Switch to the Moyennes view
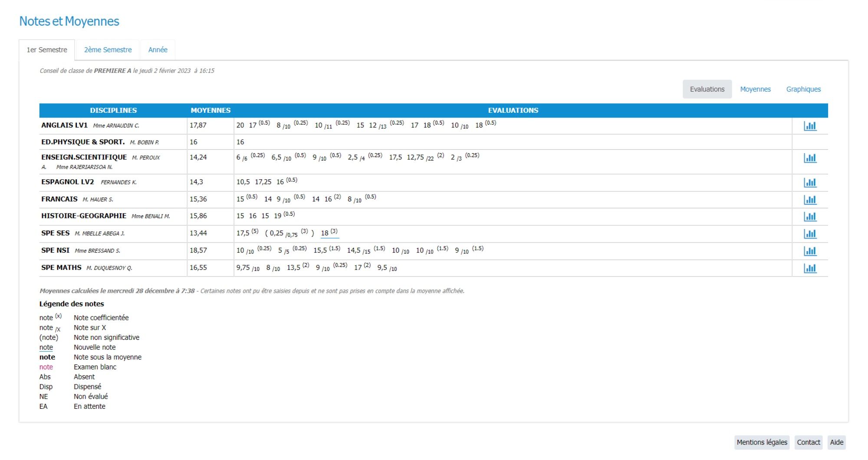Screen dimensions: 868x460 point(755,89)
